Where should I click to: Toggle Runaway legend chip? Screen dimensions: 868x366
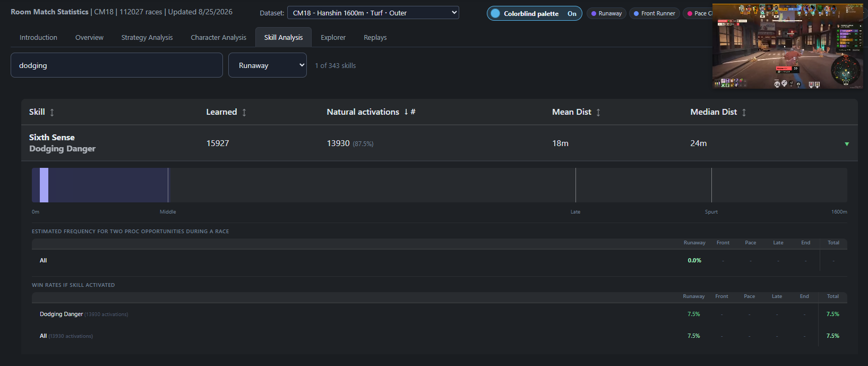point(606,14)
